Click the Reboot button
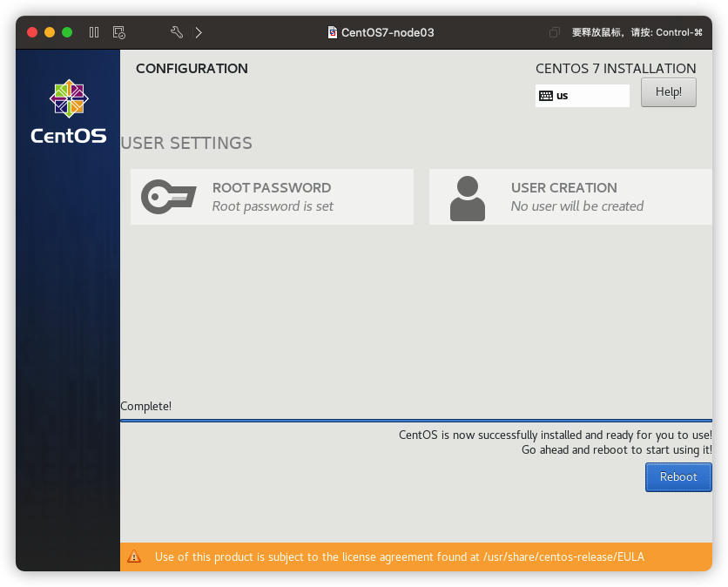Screen dimensions: 728x587 [x=678, y=477]
